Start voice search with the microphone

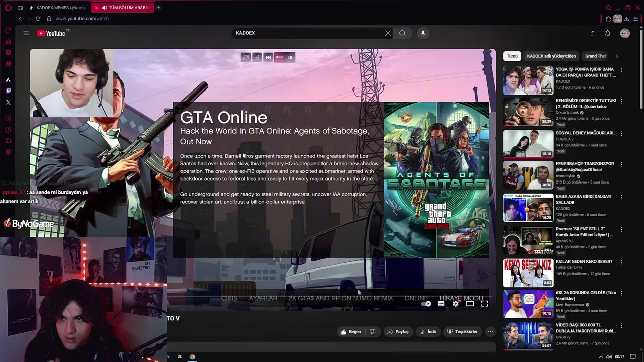pyautogui.click(x=423, y=33)
